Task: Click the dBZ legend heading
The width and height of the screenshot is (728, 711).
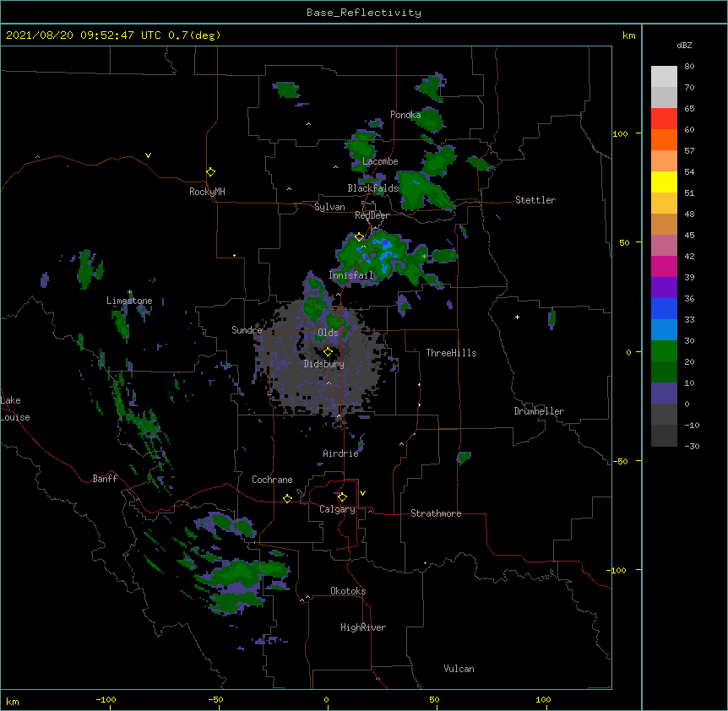Action: 684,46
